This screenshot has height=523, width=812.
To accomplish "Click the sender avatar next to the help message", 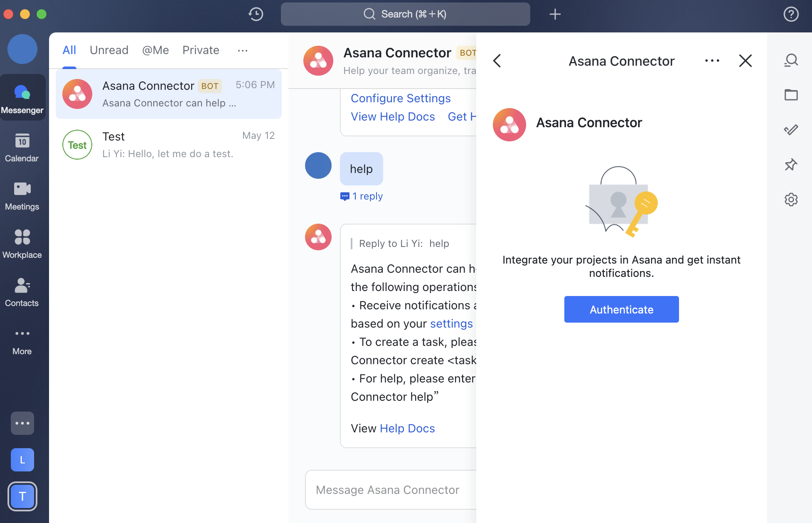I will click(318, 165).
